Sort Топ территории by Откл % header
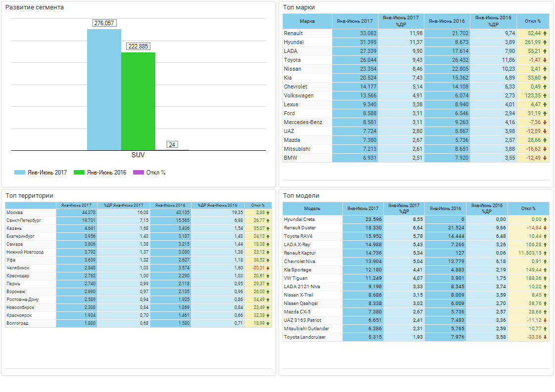 [x=258, y=205]
